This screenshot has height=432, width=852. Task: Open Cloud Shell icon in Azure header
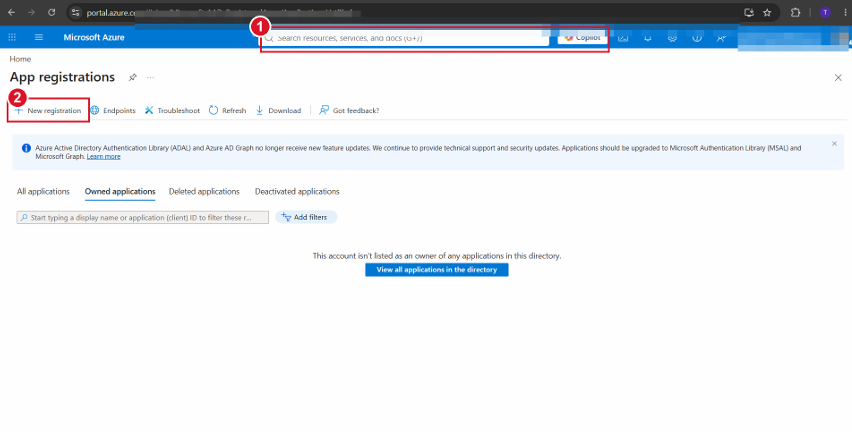623,37
